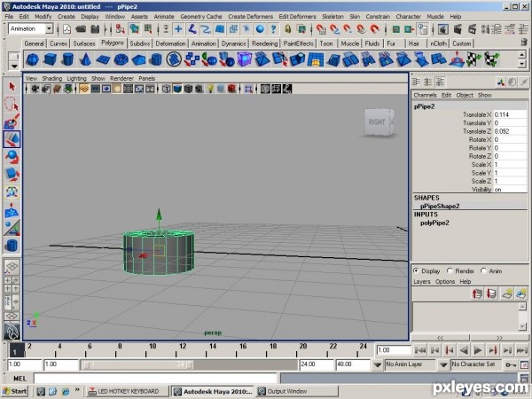Select the arrow Select tool

pyautogui.click(x=12, y=87)
